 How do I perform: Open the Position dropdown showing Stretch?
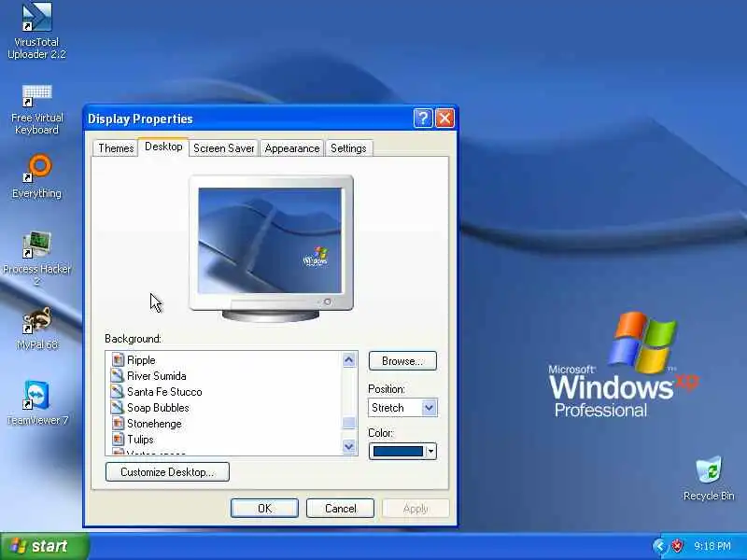[402, 408]
